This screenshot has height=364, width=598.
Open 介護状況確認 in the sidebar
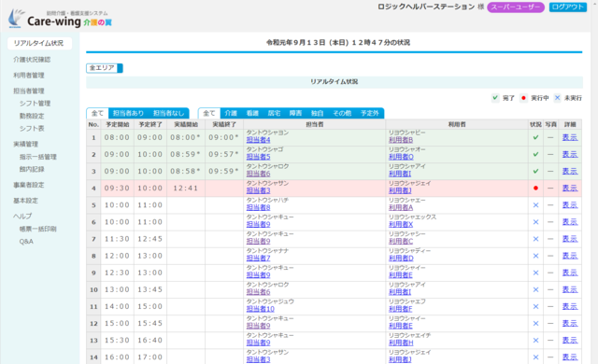coord(32,60)
